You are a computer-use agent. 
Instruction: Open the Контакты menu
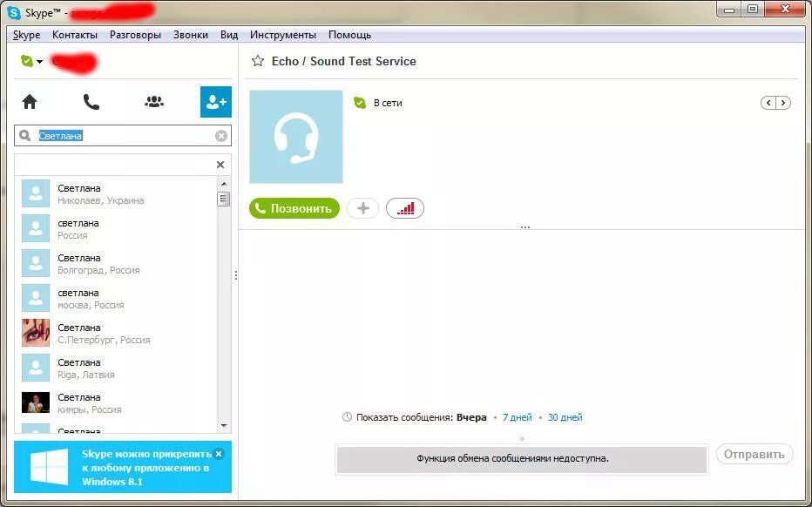(75, 35)
